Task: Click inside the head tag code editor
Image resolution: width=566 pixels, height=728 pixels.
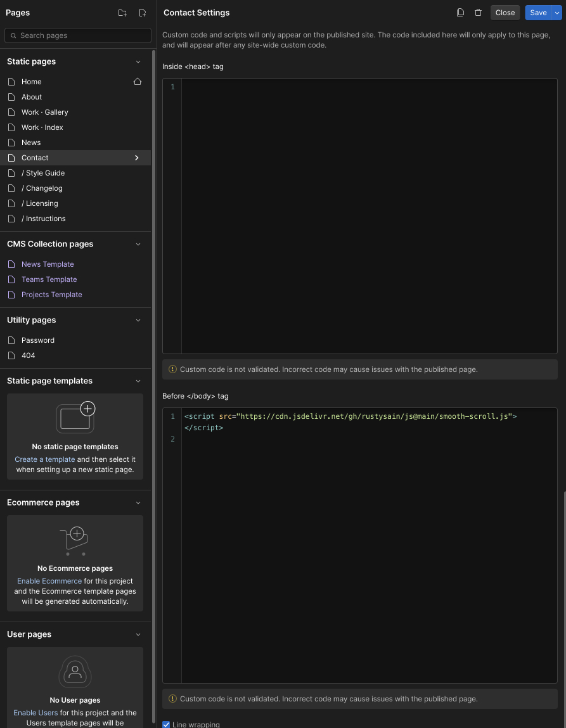Action: (360, 216)
